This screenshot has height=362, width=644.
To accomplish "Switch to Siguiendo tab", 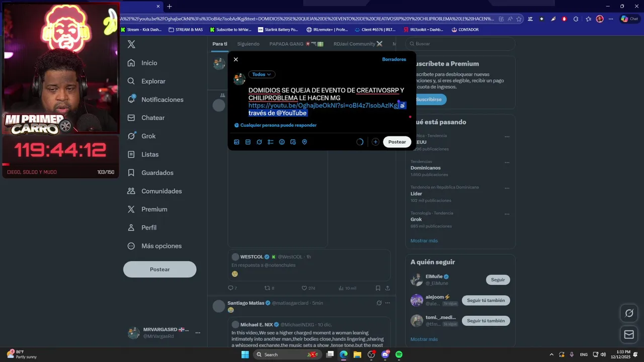I will (x=248, y=44).
